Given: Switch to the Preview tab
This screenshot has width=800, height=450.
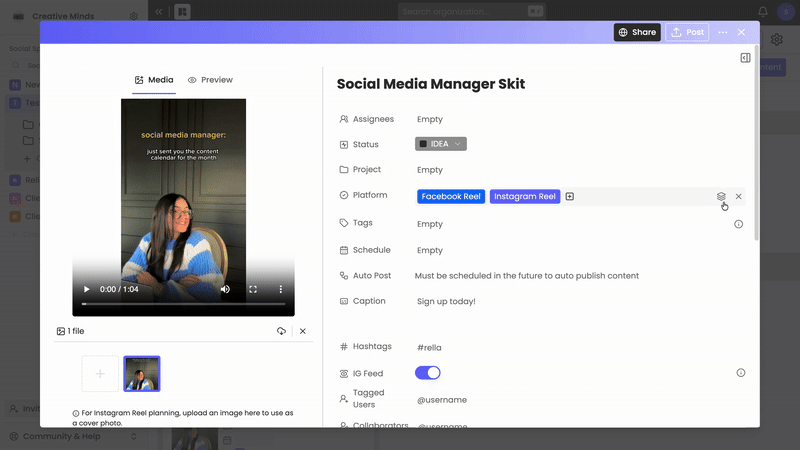Looking at the screenshot, I should 210,80.
